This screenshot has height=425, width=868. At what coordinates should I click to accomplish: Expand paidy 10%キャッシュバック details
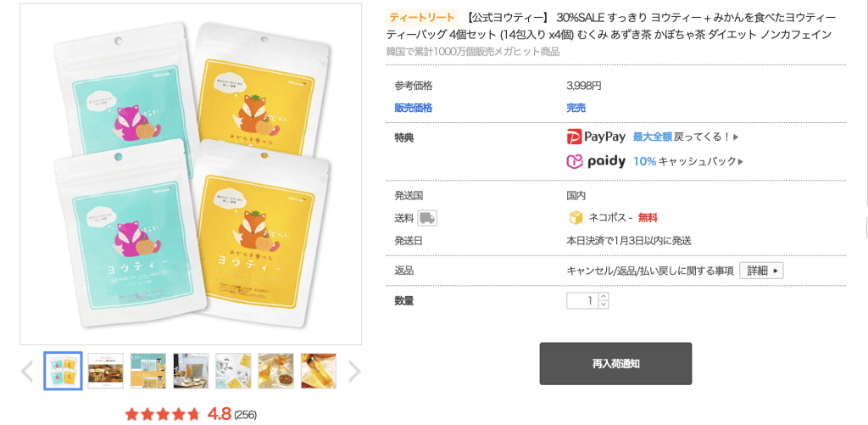pyautogui.click(x=688, y=161)
